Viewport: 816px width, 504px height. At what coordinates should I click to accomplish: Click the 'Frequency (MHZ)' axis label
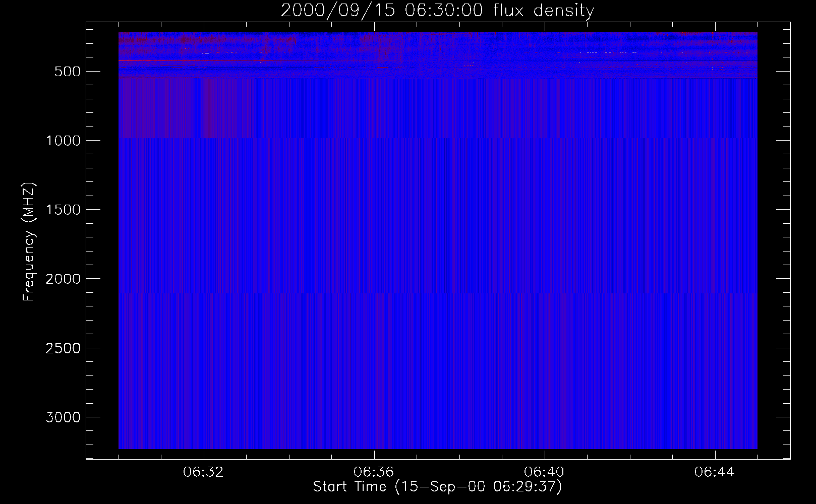(x=29, y=241)
